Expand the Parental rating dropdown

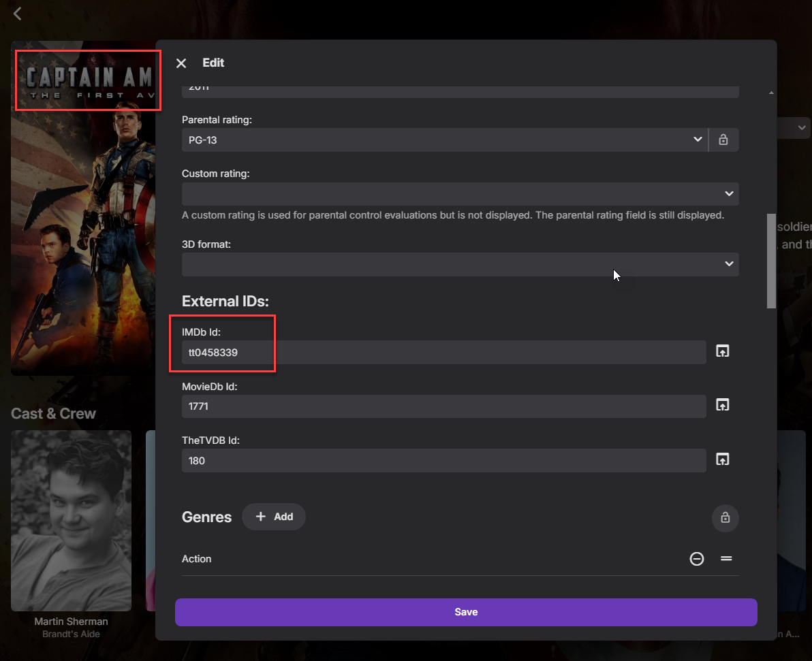click(x=444, y=140)
